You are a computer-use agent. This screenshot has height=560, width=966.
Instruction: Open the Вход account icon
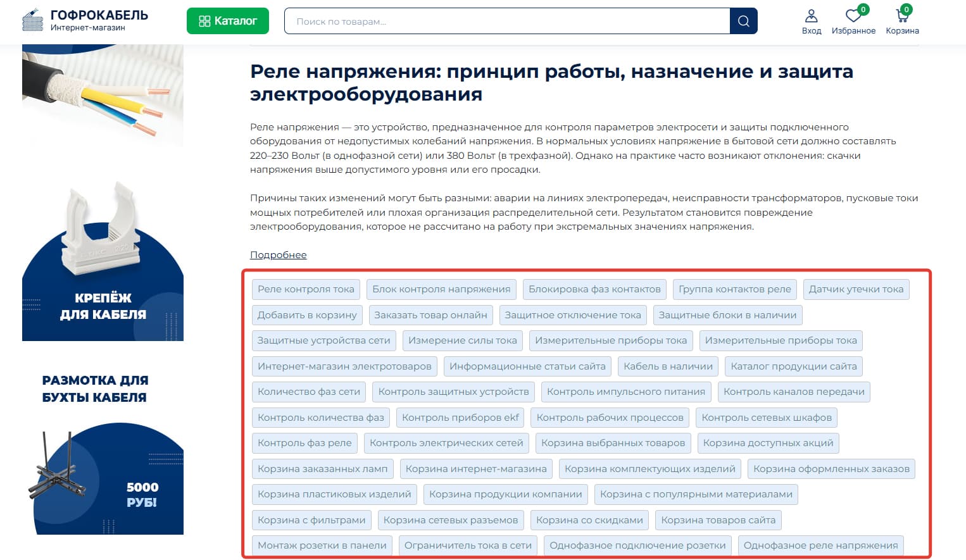(811, 21)
